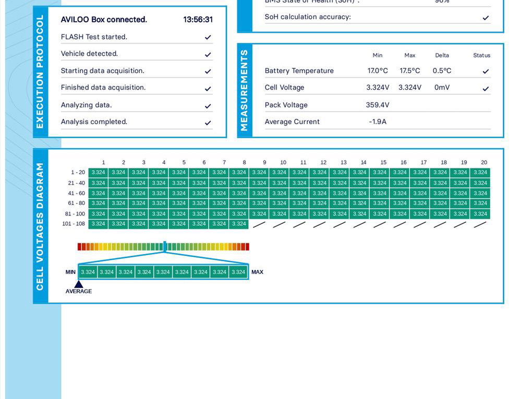Click the dark triangle AVERAGE marker
The image size is (532, 399).
pyautogui.click(x=79, y=284)
